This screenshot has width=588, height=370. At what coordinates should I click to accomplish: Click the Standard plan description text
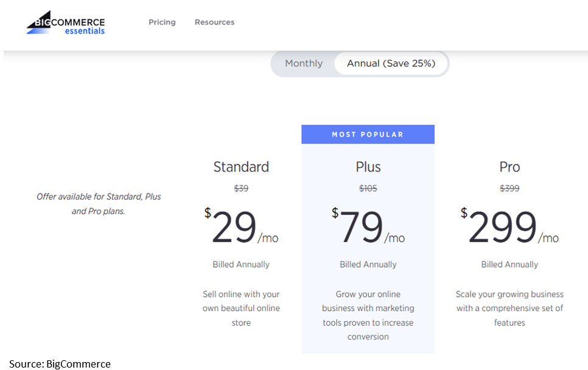(241, 309)
